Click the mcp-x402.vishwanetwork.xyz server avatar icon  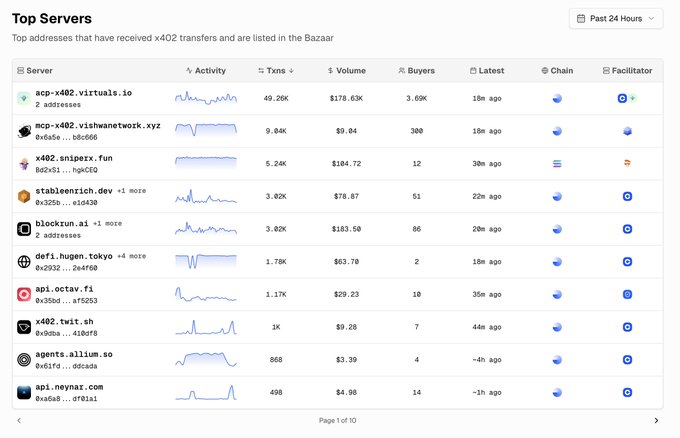click(24, 131)
